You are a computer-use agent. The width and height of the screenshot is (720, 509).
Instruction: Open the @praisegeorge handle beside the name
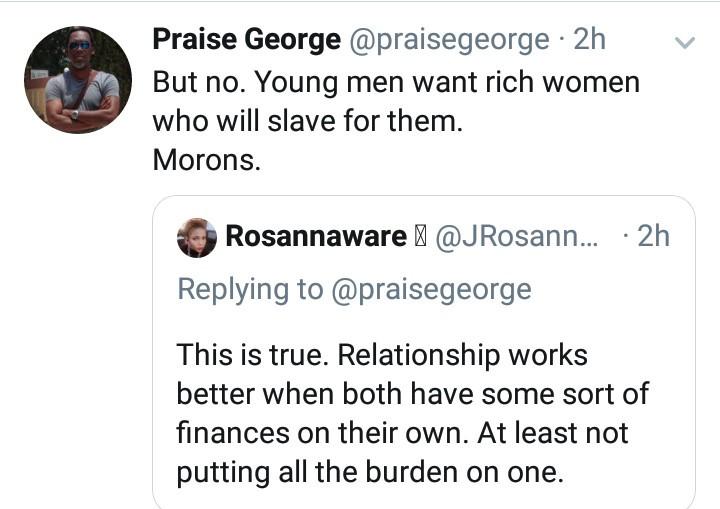click(x=448, y=40)
